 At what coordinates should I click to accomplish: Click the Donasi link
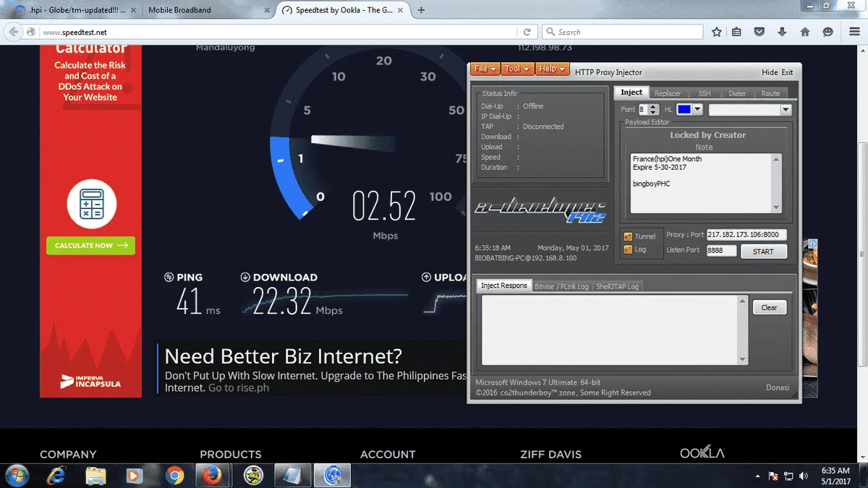coord(778,388)
